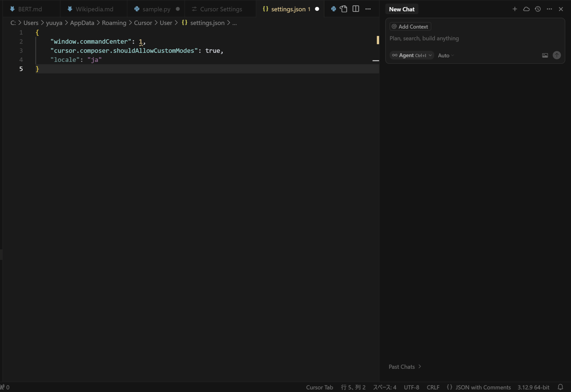Click 'User' in the breadcrumb
571x392 pixels.
[x=166, y=23]
